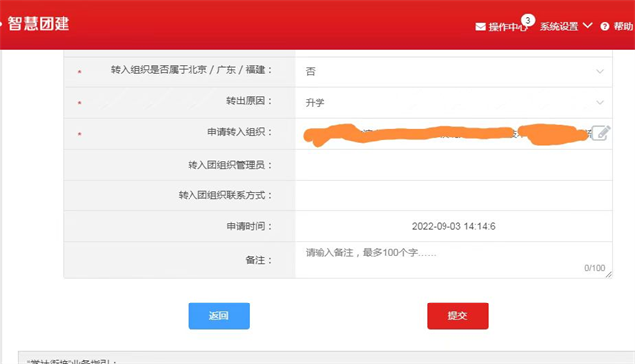This screenshot has width=635, height=364.
Task: Open the 系统设置 menu
Action: [559, 27]
